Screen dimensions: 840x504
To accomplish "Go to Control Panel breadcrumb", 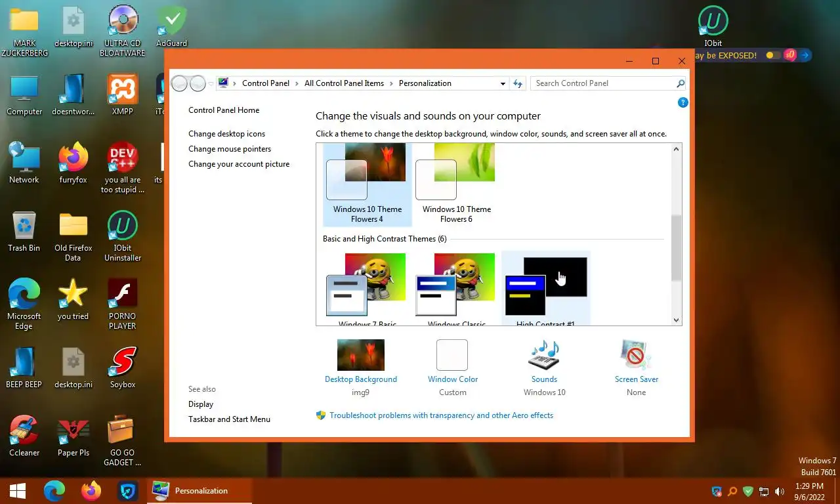I will click(x=266, y=83).
